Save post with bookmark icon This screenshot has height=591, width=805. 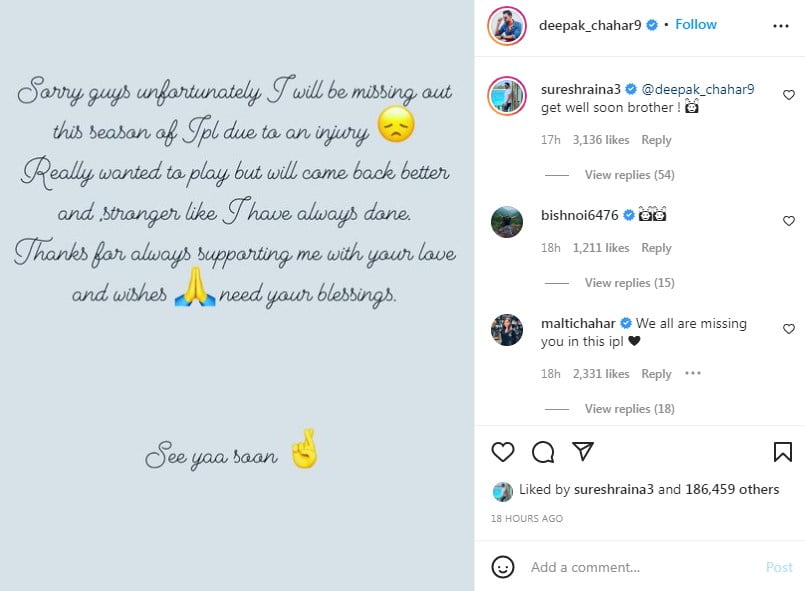(x=783, y=452)
